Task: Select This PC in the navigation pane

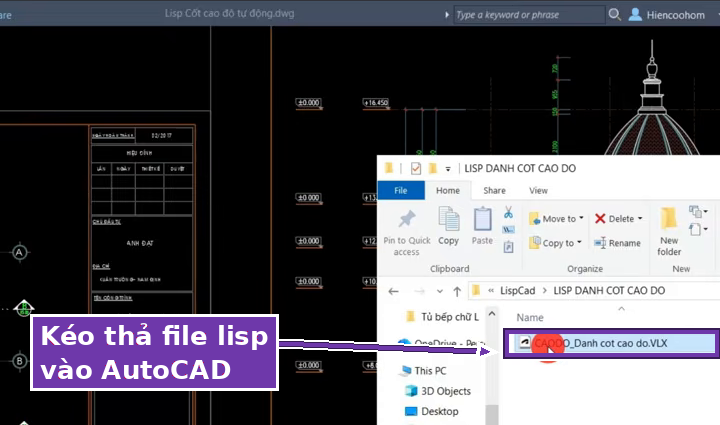Action: tap(423, 370)
